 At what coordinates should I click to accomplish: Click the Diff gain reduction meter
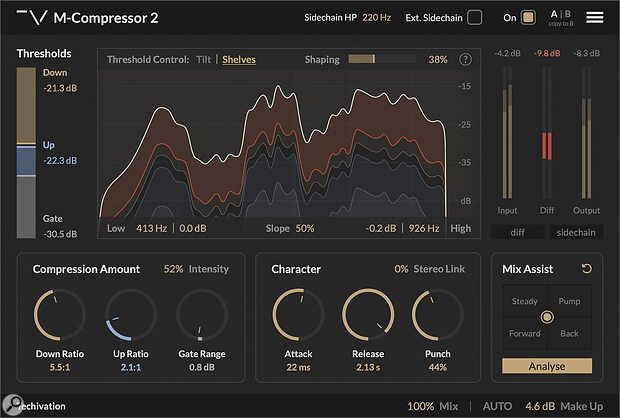[547, 132]
